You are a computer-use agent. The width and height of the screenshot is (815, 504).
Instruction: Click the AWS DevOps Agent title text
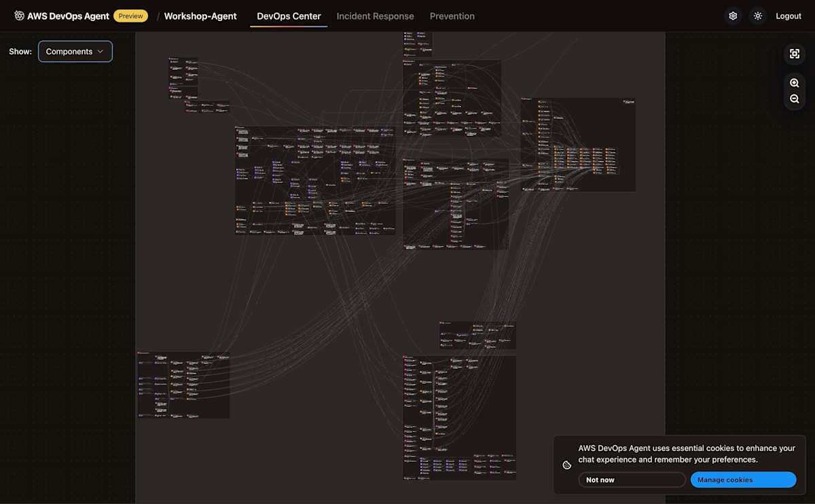pyautogui.click(x=68, y=16)
